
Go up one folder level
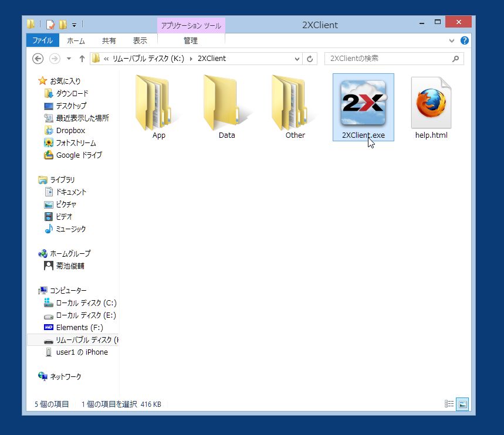[x=82, y=59]
